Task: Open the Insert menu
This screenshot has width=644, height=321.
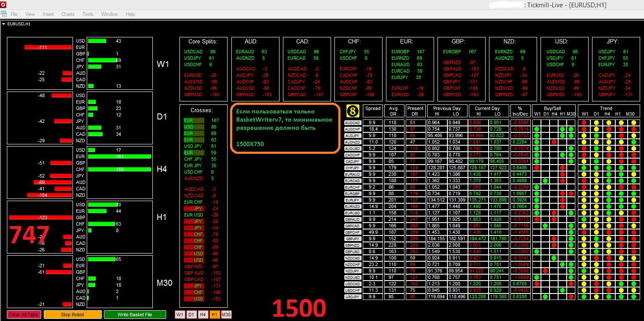Action: click(49, 14)
